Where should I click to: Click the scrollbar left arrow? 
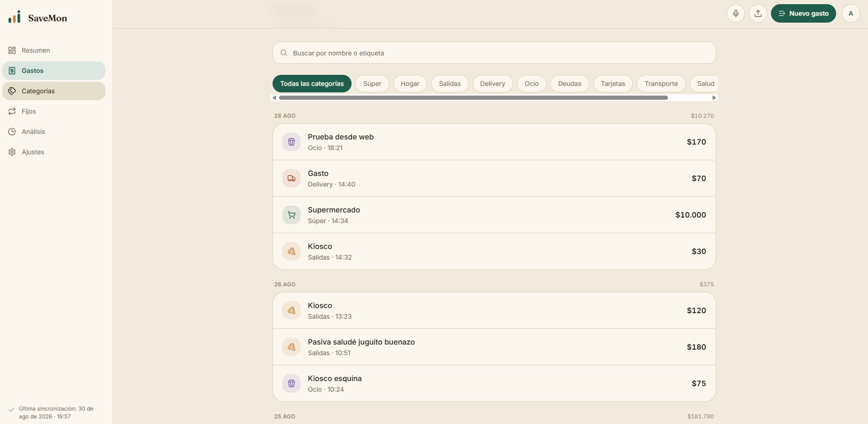[x=274, y=97]
